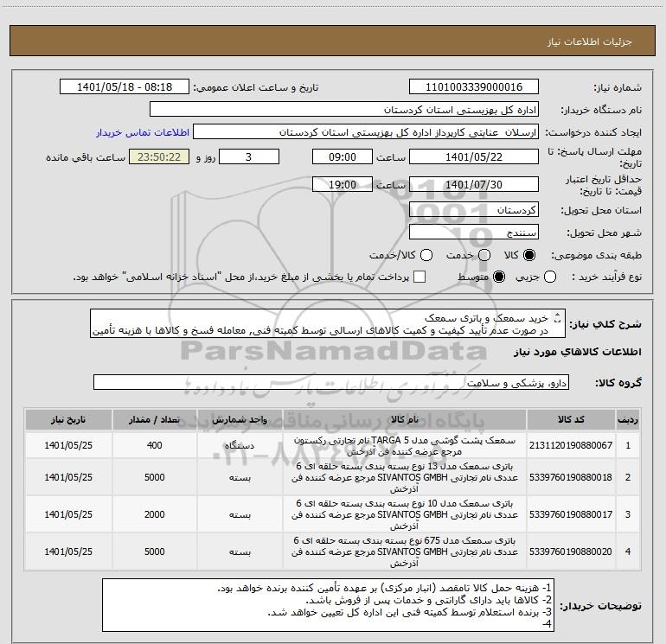Click the need date 1401/05/25 in row 2
Screen dimensions: 666x644
click(68, 477)
